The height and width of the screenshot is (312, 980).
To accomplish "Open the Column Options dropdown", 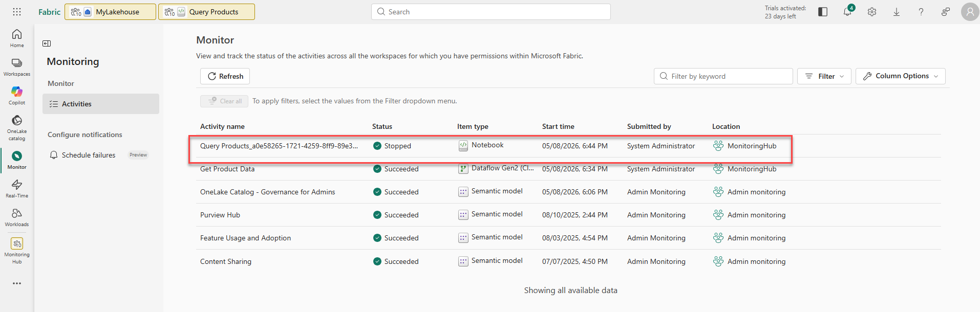I will [x=901, y=76].
